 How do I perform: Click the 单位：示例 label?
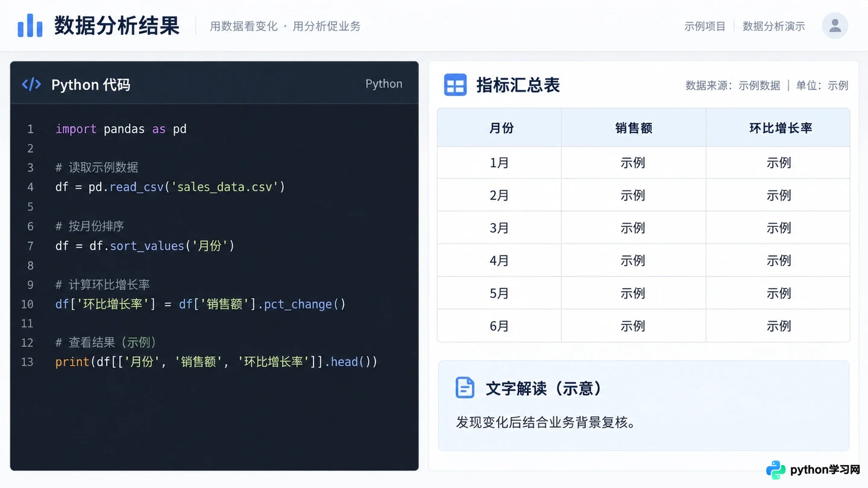click(822, 86)
